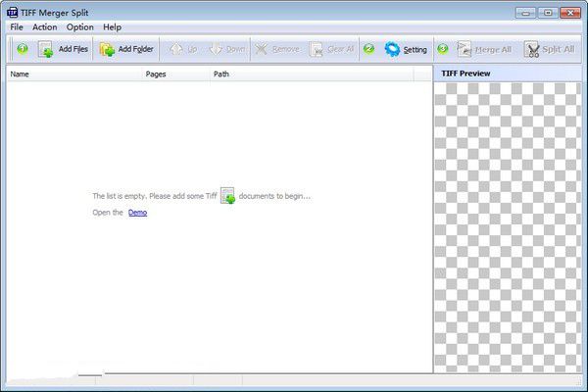This screenshot has width=588, height=392.
Task: Click the TIFF Preview panel header
Action: tap(508, 73)
